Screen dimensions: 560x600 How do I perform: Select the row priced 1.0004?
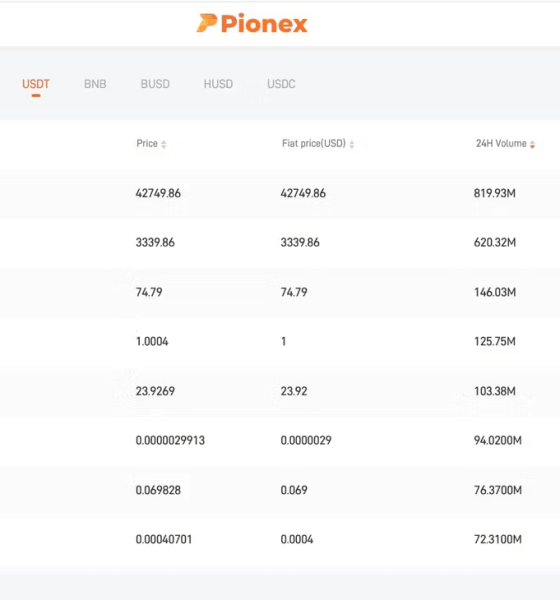coord(280,341)
